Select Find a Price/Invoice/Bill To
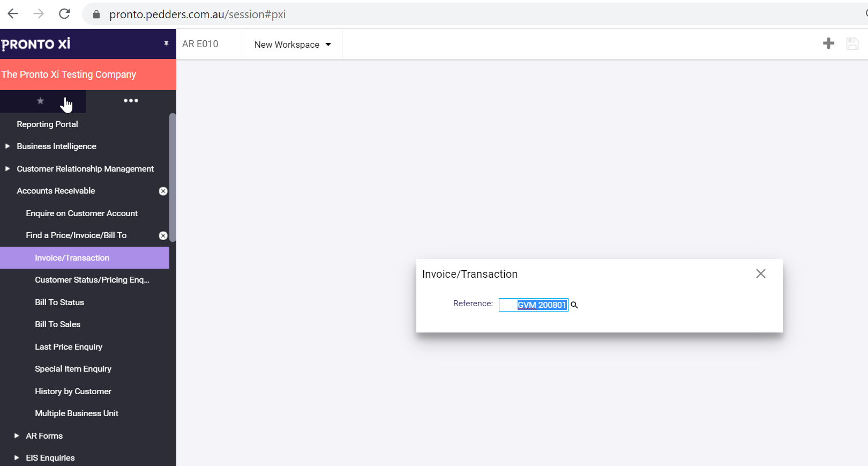The image size is (868, 466). click(76, 235)
